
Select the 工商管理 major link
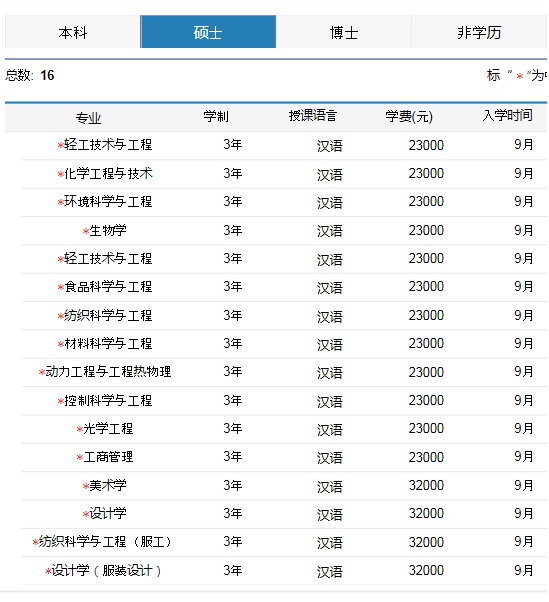[x=108, y=457]
